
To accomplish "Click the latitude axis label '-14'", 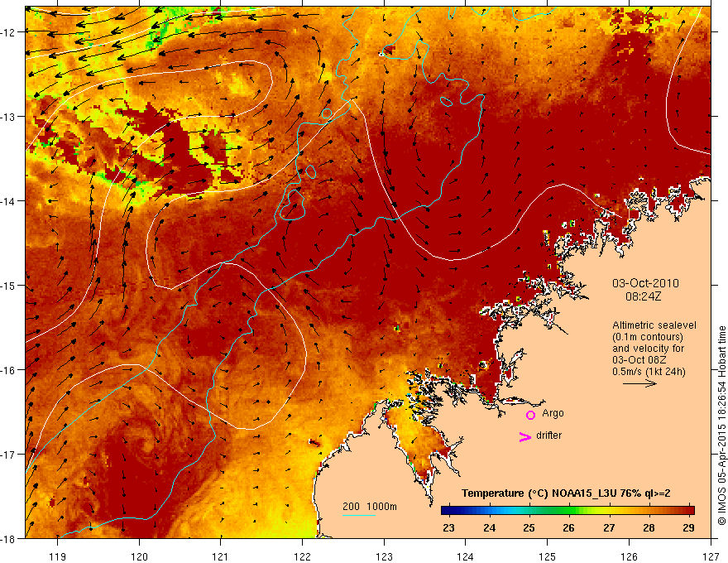I will pyautogui.click(x=9, y=201).
